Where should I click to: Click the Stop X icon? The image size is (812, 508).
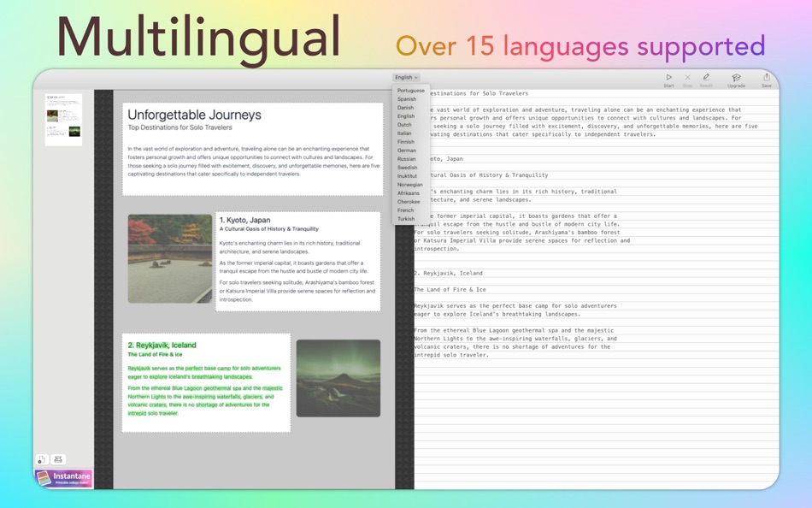687,77
